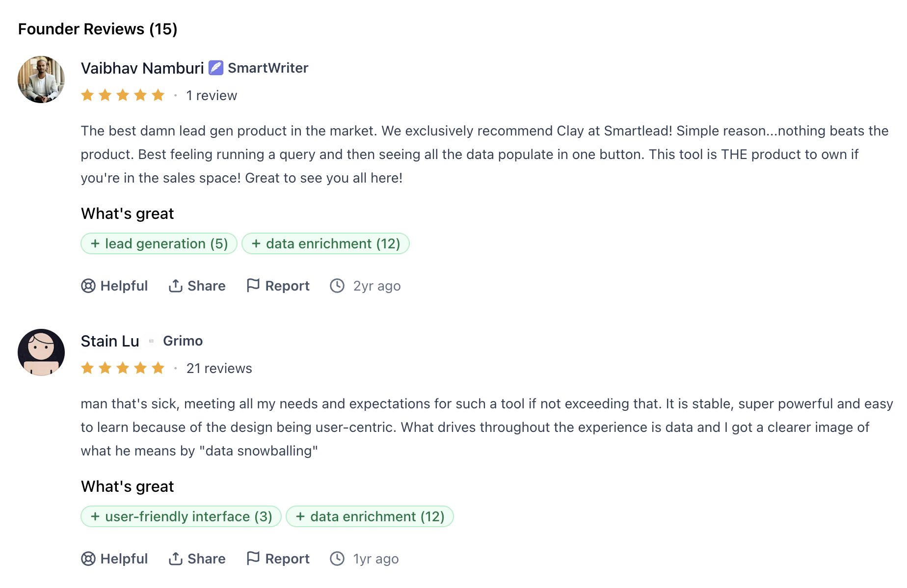Open the Grimo company link
907x588 pixels.
point(183,341)
